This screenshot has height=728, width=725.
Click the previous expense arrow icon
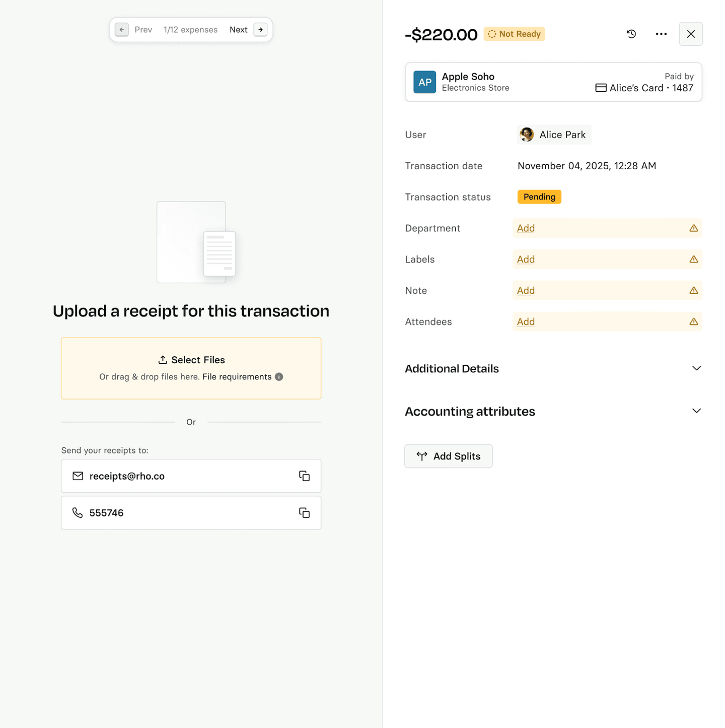[x=121, y=30]
